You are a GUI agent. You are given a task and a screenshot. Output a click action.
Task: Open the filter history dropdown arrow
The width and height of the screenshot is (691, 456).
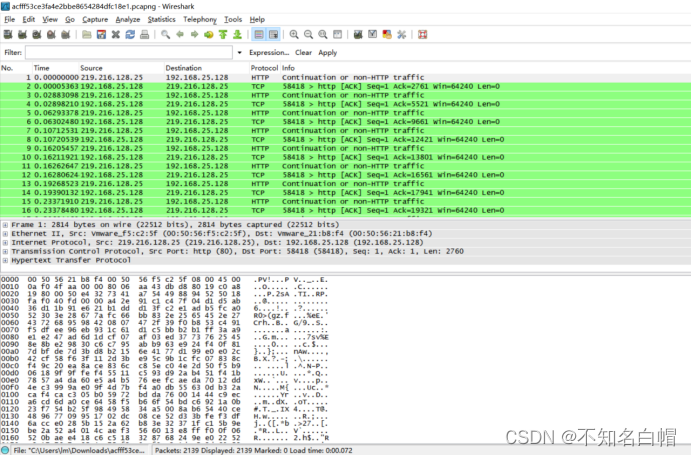(239, 52)
